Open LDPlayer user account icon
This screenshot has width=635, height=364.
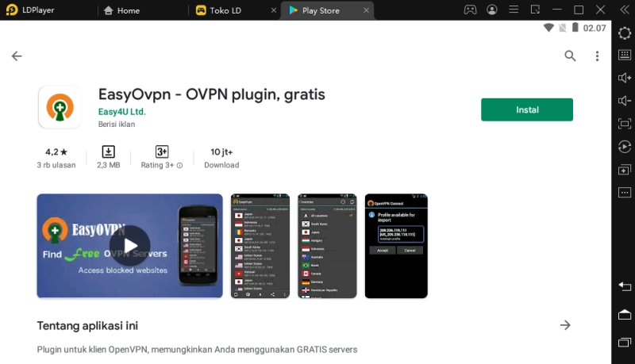tap(491, 10)
